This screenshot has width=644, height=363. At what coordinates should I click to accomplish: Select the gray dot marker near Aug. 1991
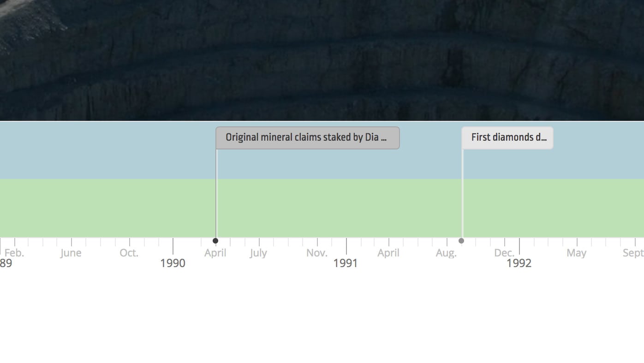pos(461,241)
